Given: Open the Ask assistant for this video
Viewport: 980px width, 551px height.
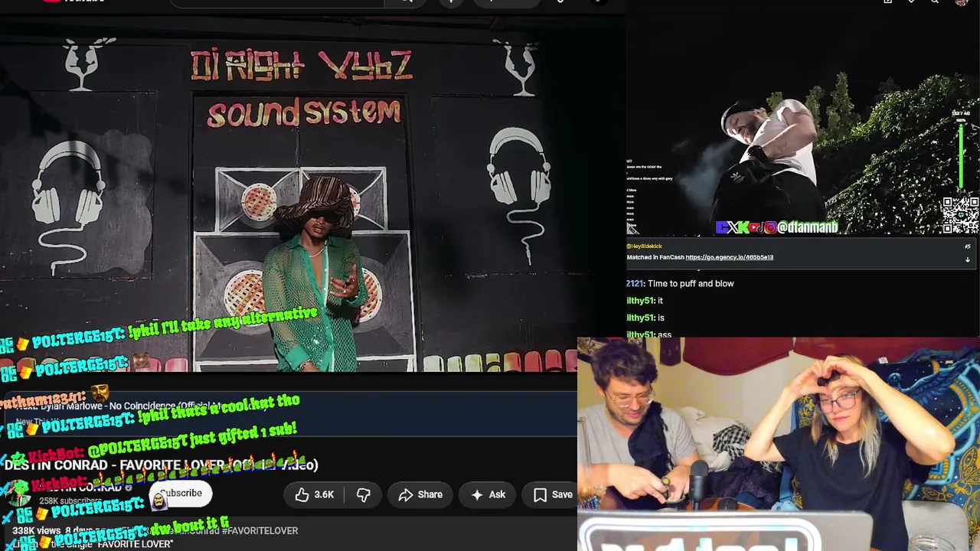Looking at the screenshot, I should [x=488, y=495].
